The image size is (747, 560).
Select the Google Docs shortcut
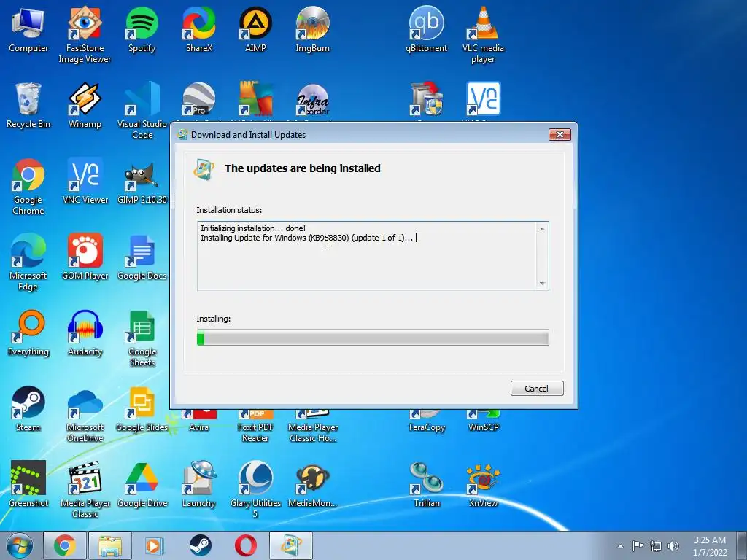pos(142,256)
